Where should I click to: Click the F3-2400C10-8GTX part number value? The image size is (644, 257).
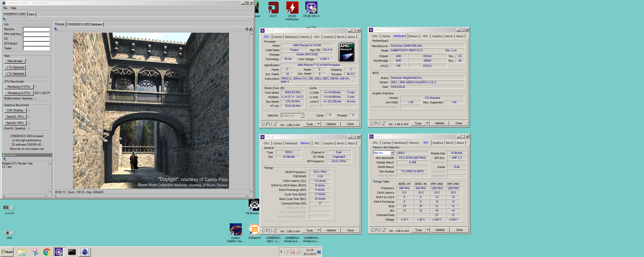pos(412,171)
